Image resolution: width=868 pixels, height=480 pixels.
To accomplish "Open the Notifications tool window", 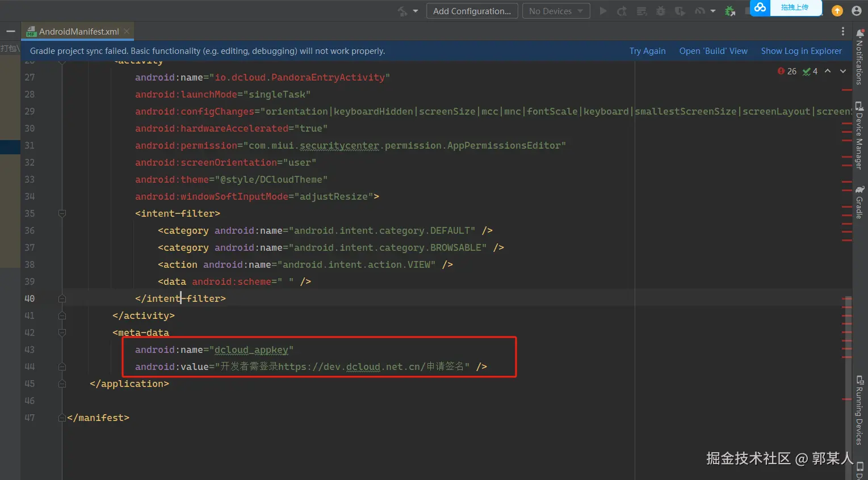I will [x=859, y=57].
